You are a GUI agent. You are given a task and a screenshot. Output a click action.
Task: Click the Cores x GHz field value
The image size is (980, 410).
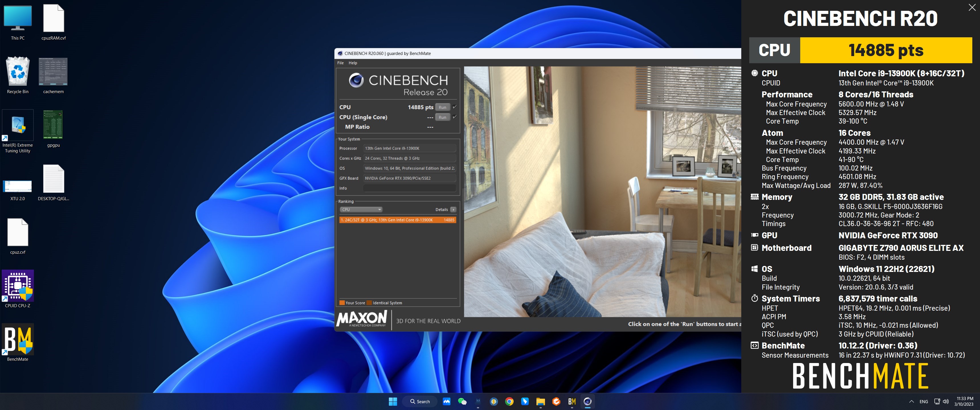point(409,158)
